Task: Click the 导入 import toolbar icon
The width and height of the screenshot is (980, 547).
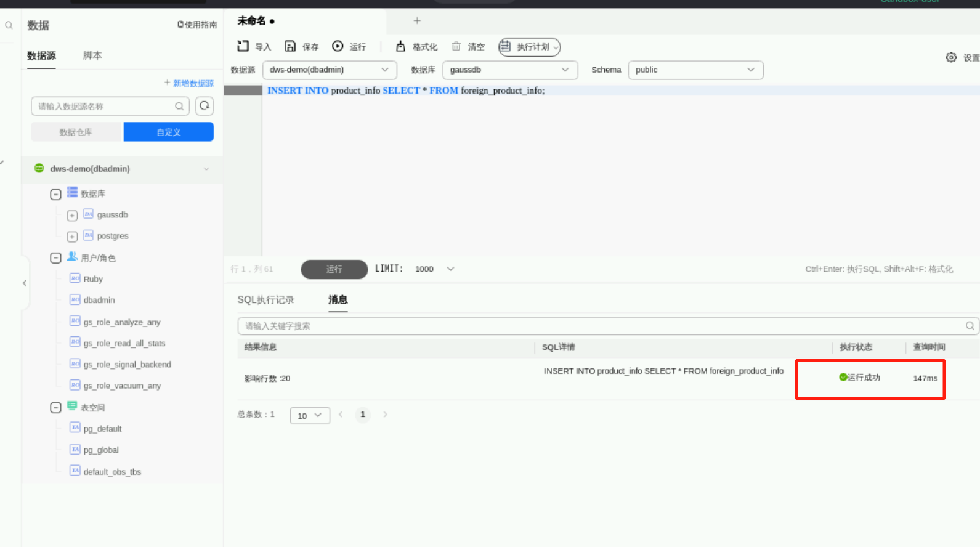Action: click(x=243, y=46)
